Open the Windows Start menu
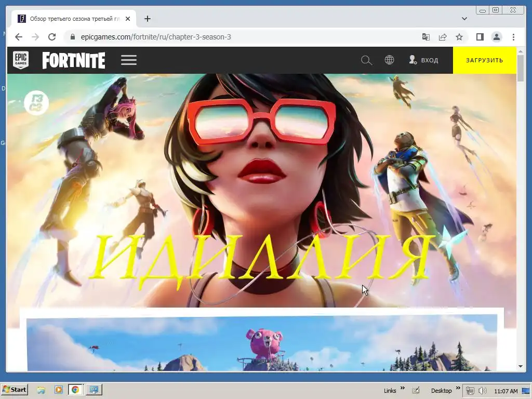The image size is (532, 399). pos(14,390)
